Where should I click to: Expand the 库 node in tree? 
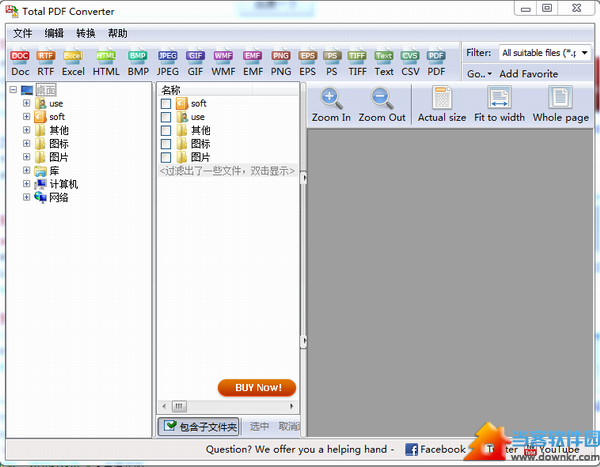click(26, 170)
